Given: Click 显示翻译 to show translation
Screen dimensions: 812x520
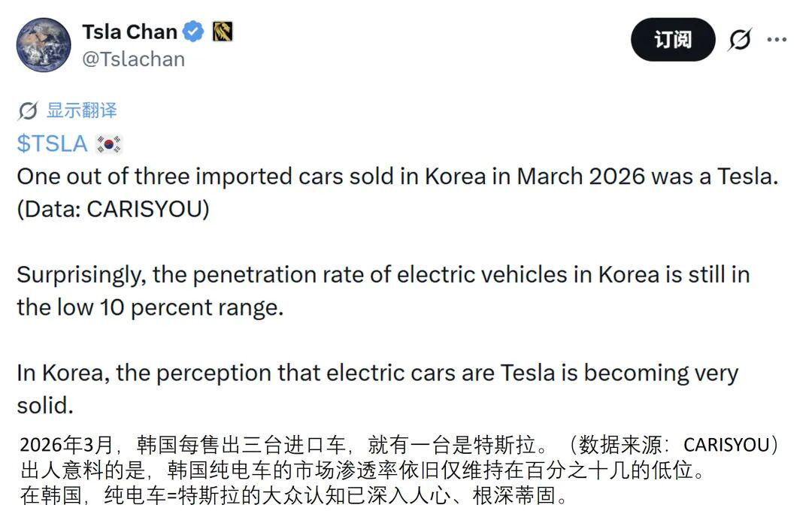Looking at the screenshot, I should [x=82, y=110].
